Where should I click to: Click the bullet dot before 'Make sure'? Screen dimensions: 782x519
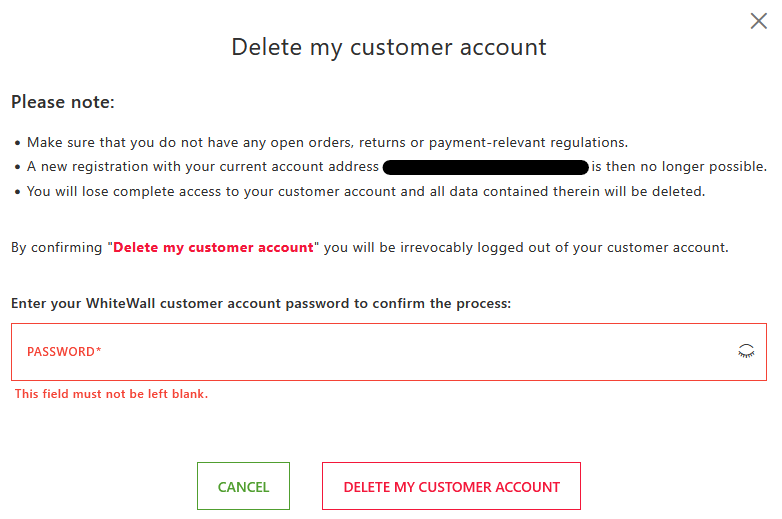(x=17, y=144)
